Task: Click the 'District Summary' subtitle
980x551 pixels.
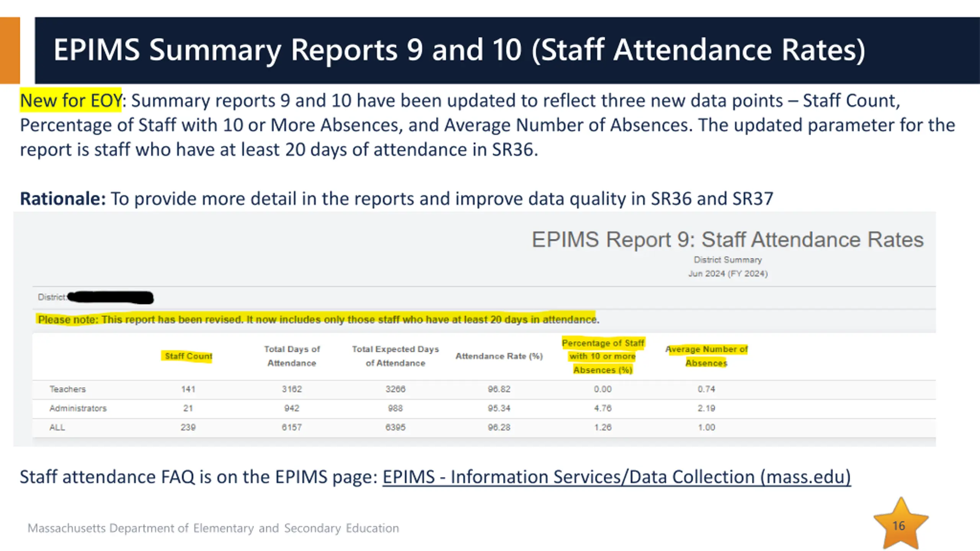Action: point(728,260)
